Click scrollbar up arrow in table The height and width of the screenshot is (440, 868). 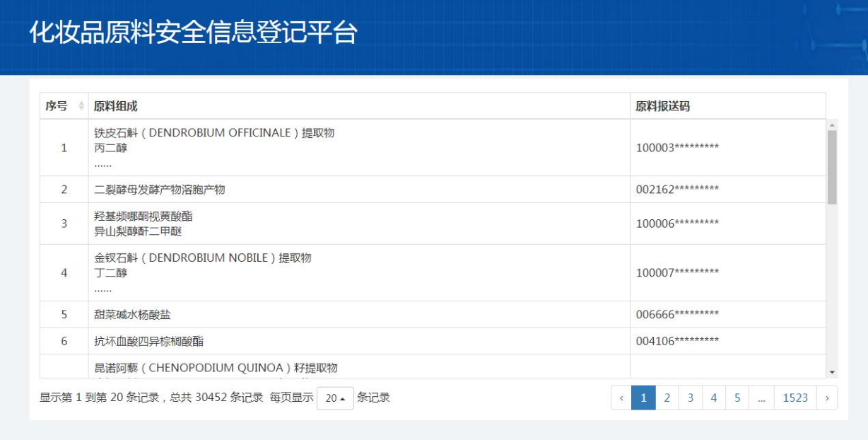(x=832, y=125)
